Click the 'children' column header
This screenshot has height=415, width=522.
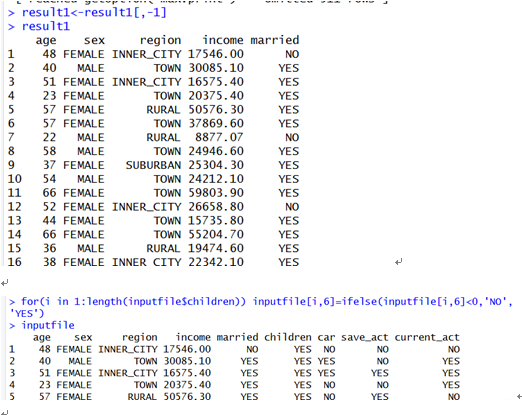(x=288, y=337)
